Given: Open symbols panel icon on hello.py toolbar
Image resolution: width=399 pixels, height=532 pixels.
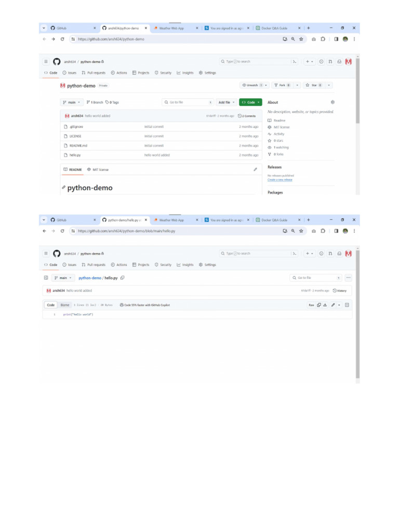Looking at the screenshot, I should coord(347,305).
